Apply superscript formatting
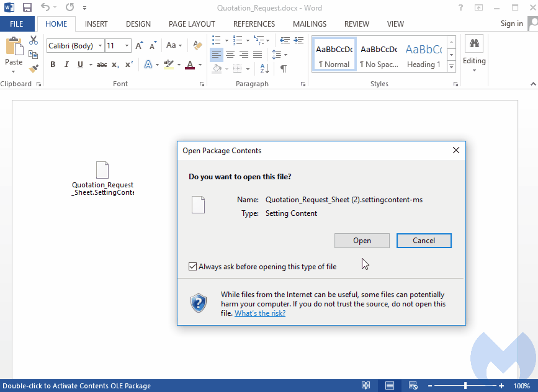538x392 pixels. (x=129, y=65)
